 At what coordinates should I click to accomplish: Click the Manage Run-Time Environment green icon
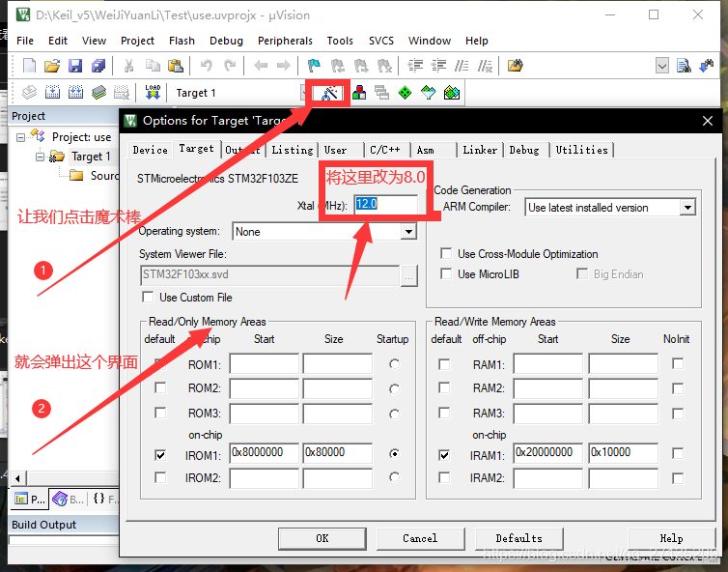pyautogui.click(x=405, y=93)
